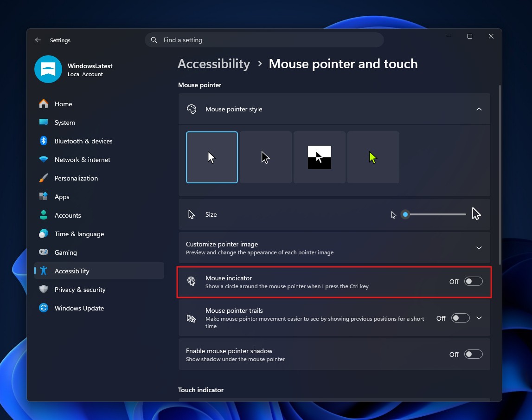Click the Personalization paintbrush icon
This screenshot has height=420, width=532.
coord(44,178)
